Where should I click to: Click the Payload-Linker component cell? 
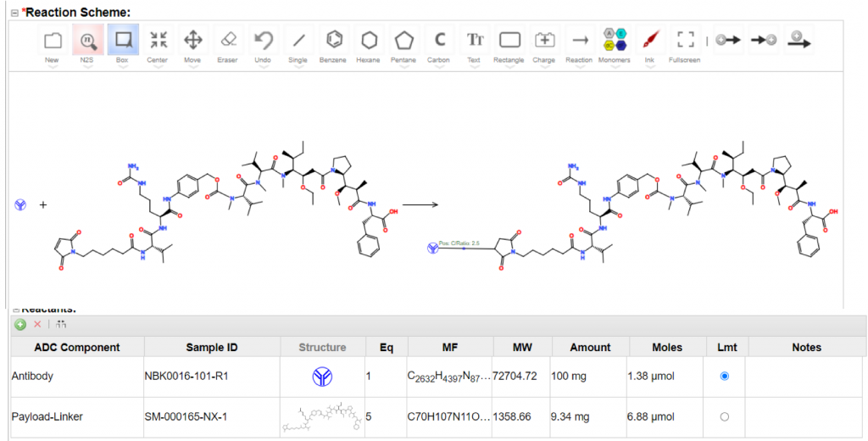coord(77,416)
